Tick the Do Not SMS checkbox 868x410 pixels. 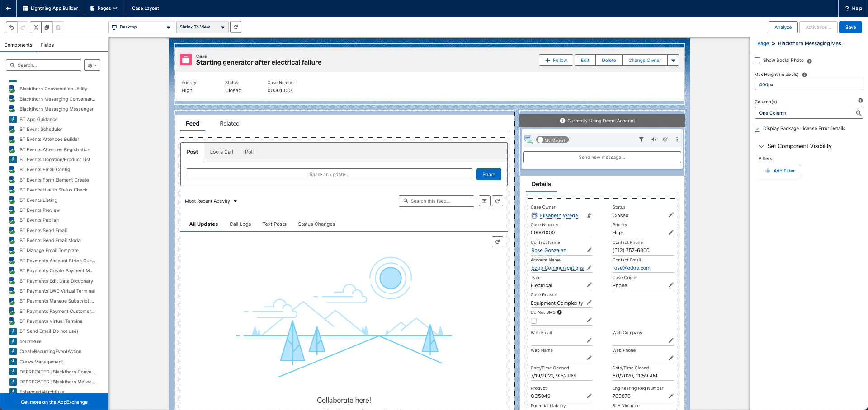click(x=533, y=321)
